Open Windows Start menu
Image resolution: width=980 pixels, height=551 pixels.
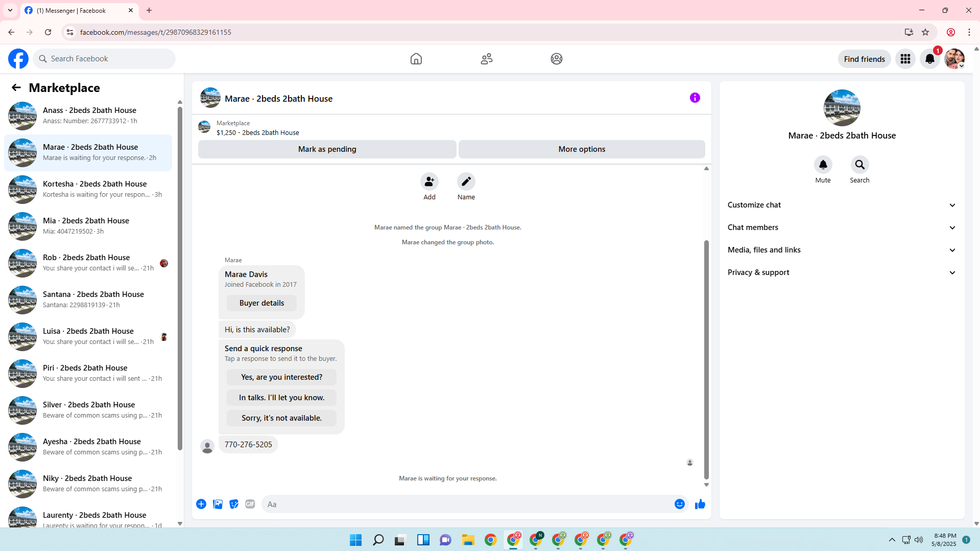(355, 540)
